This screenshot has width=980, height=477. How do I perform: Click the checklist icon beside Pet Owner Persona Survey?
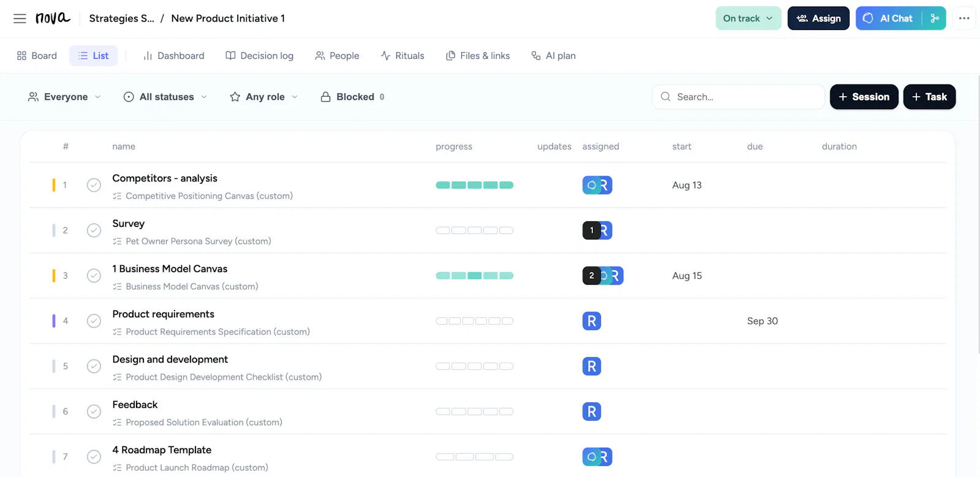tap(117, 241)
